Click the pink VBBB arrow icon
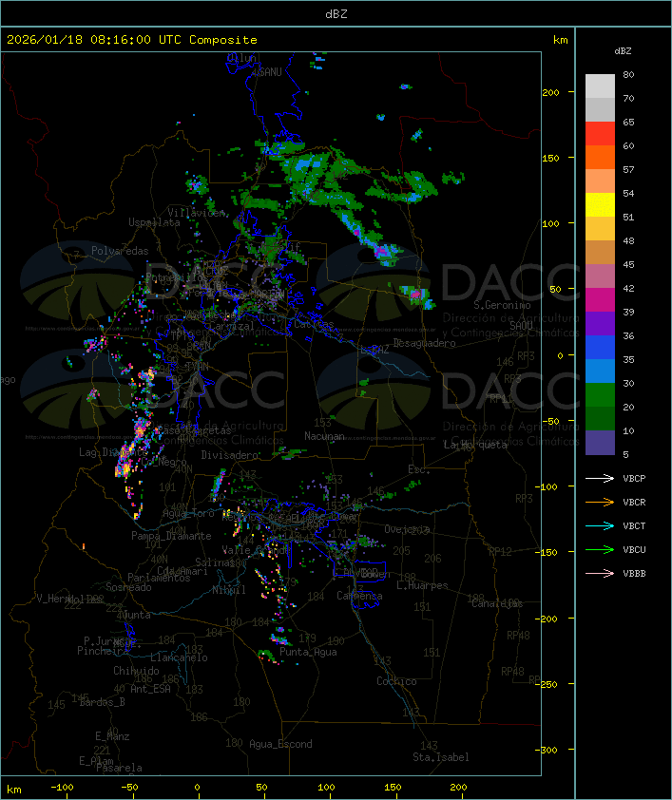Image resolution: width=672 pixels, height=800 pixels. [600, 573]
